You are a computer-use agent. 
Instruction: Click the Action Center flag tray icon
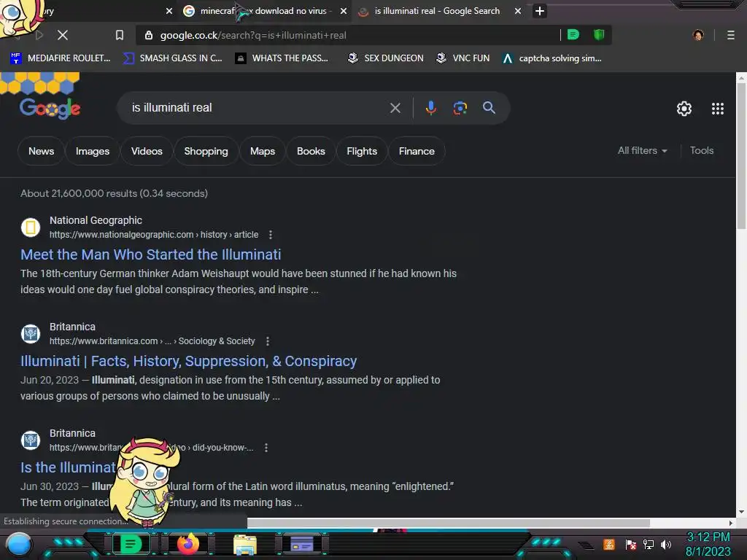click(630, 544)
